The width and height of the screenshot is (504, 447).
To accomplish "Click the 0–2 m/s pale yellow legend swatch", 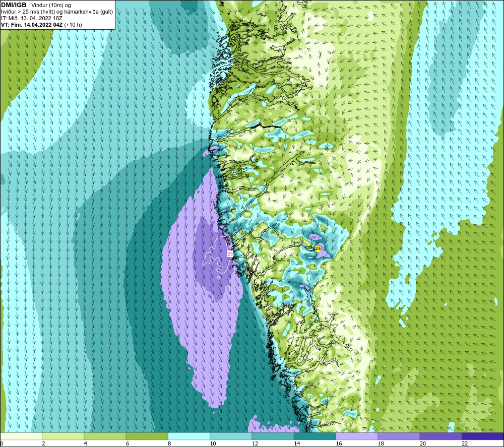I will 21,436.
